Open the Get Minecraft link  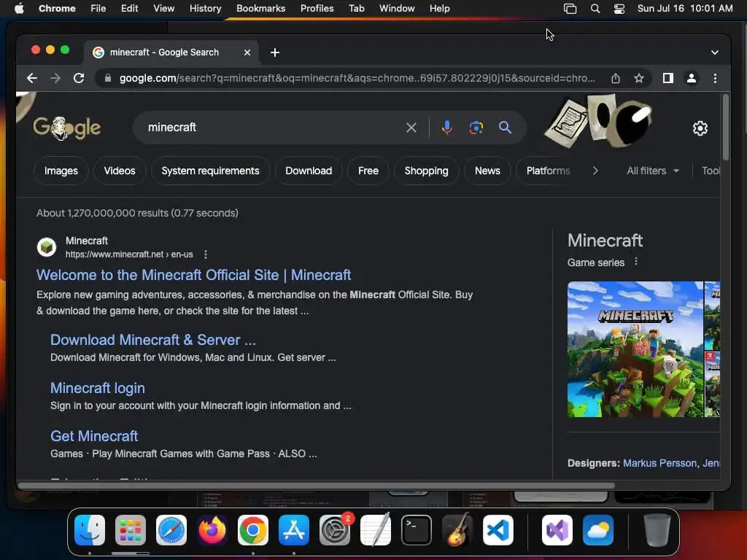[x=94, y=436]
